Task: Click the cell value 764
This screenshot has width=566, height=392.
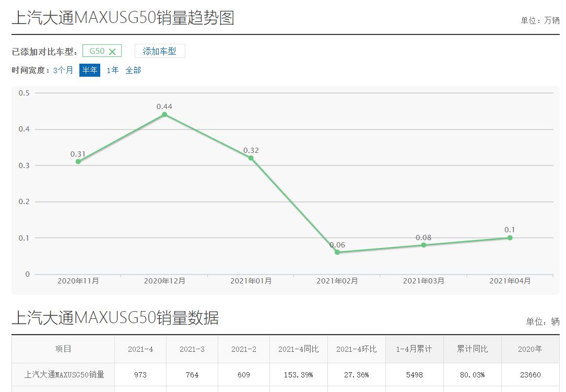Action: click(x=192, y=375)
